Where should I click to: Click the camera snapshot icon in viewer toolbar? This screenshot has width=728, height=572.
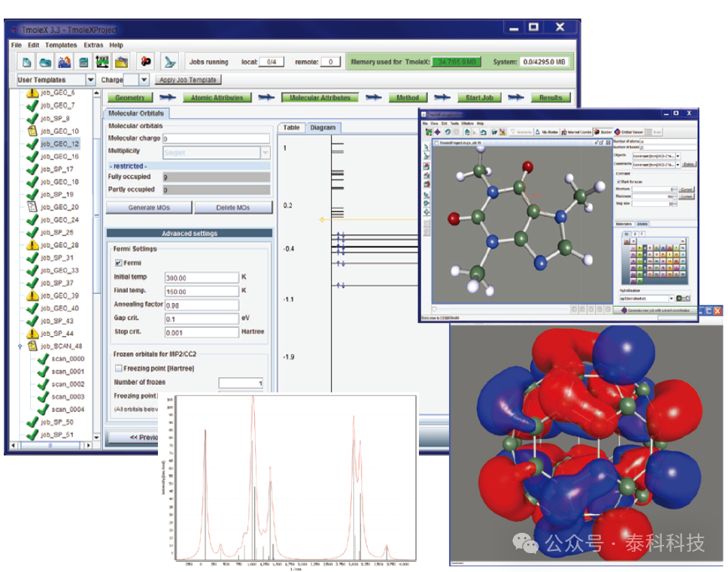(484, 132)
